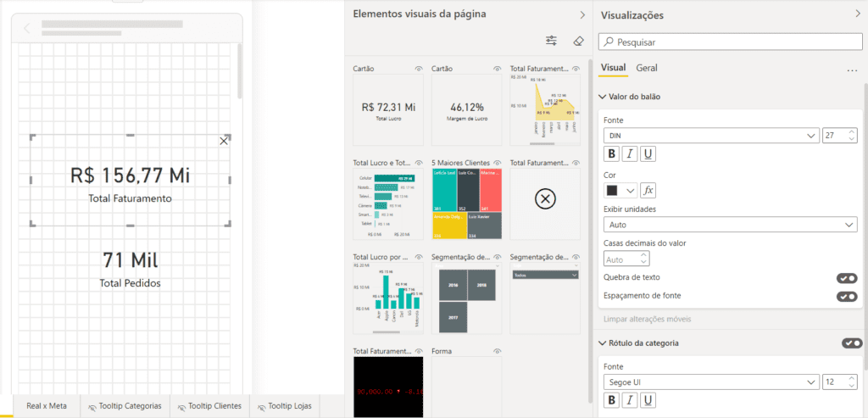The height and width of the screenshot is (418, 868).
Task: Open the Tooltip Clientes page tab
Action: coord(210,406)
